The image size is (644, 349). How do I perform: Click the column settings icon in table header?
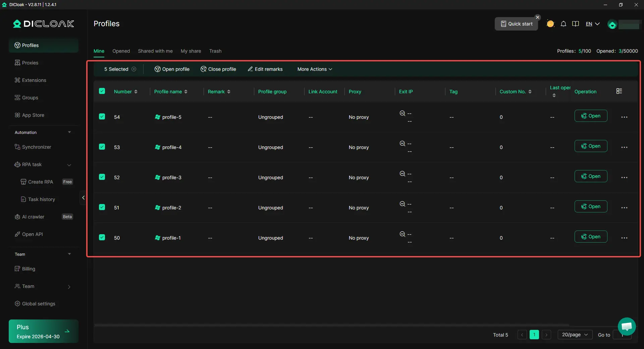coord(619,91)
